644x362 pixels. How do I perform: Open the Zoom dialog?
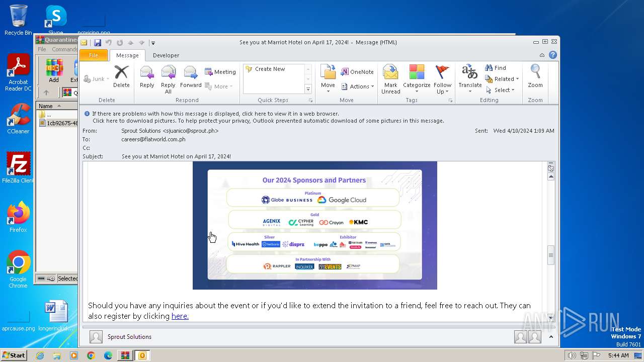point(535,77)
